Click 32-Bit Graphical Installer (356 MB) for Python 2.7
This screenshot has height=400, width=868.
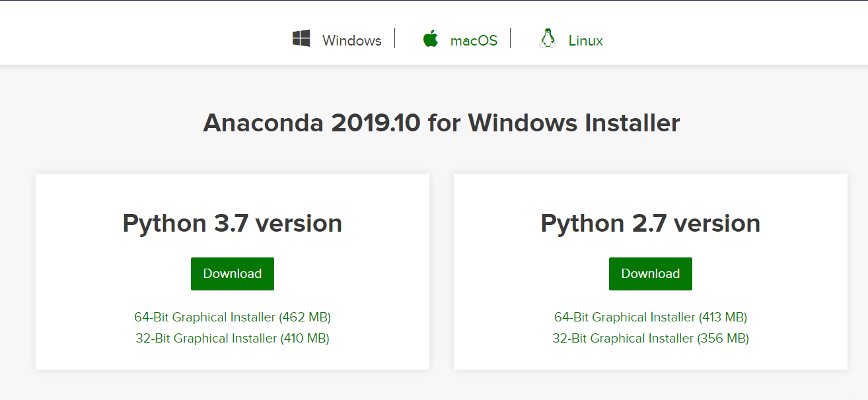tap(650, 338)
